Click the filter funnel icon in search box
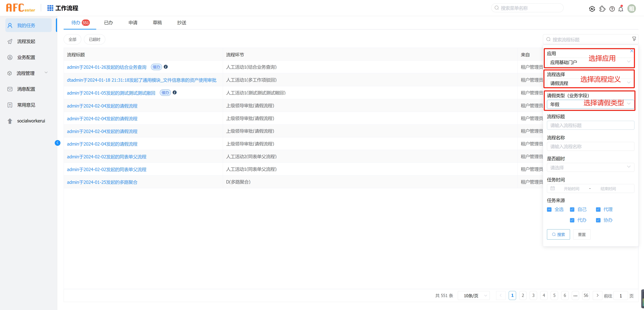Screen dimensions: 644x310 (x=634, y=39)
